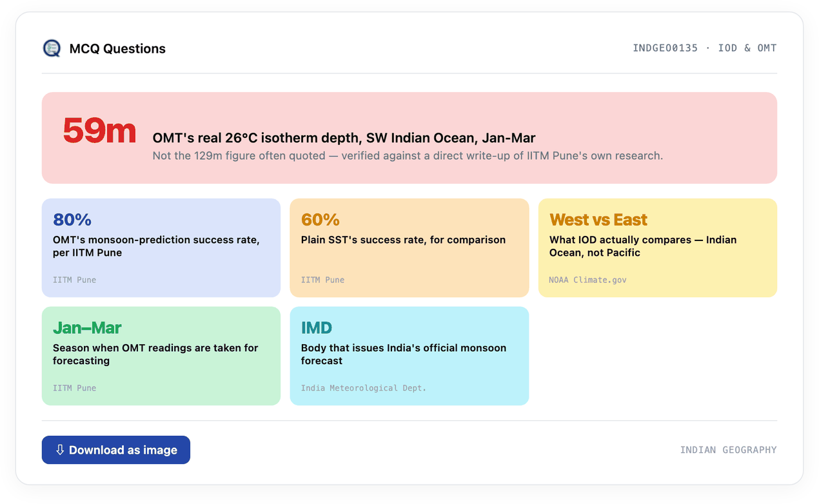Click the banner headline about OMT's isotherm depth
819x504 pixels.
tap(344, 138)
